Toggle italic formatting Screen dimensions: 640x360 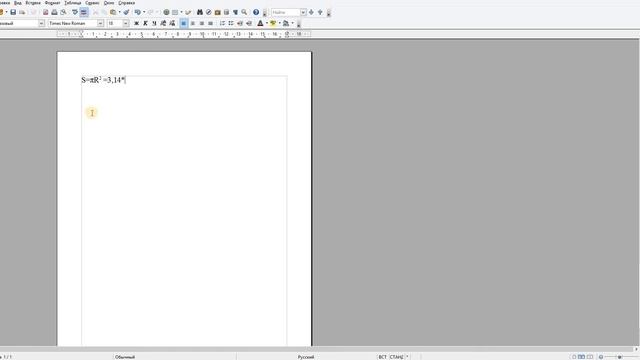(145, 23)
